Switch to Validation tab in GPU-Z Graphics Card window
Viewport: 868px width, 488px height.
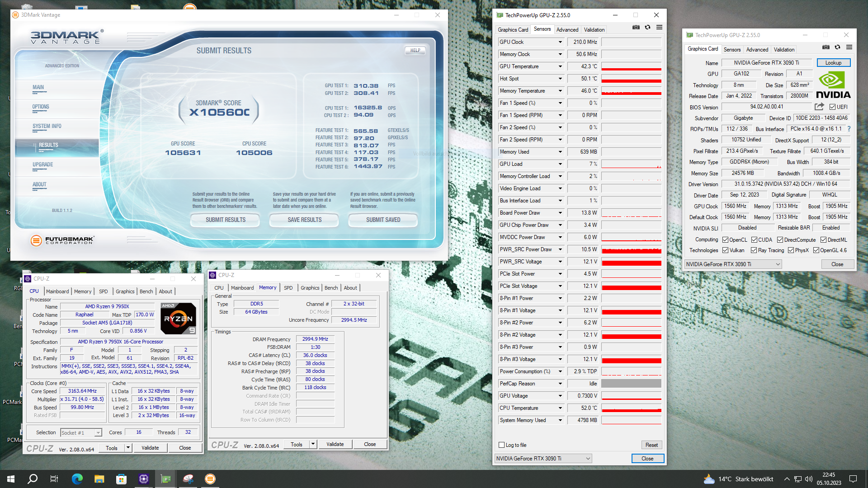click(x=784, y=50)
